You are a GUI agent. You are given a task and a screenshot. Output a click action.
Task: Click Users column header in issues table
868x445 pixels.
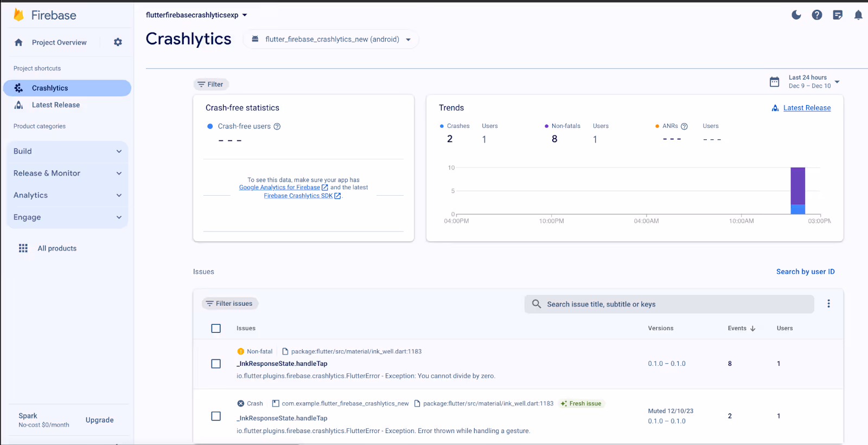click(784, 328)
